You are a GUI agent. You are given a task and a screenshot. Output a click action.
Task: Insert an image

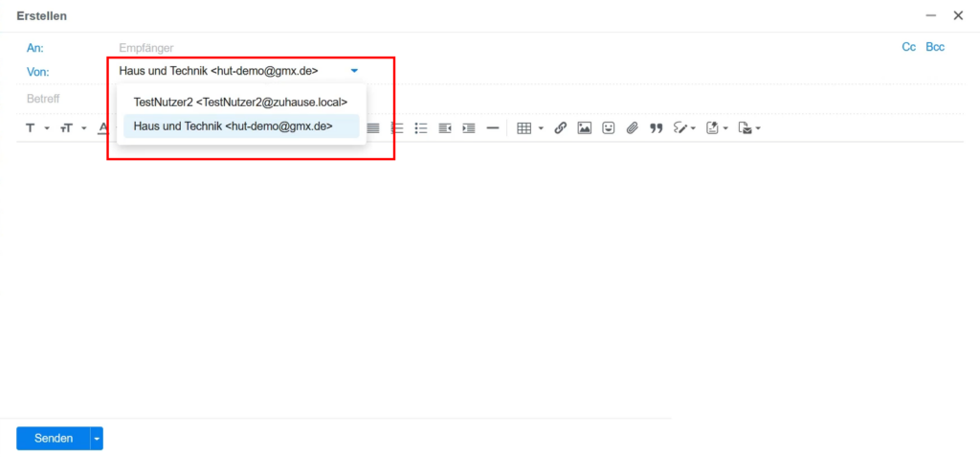[x=585, y=128]
